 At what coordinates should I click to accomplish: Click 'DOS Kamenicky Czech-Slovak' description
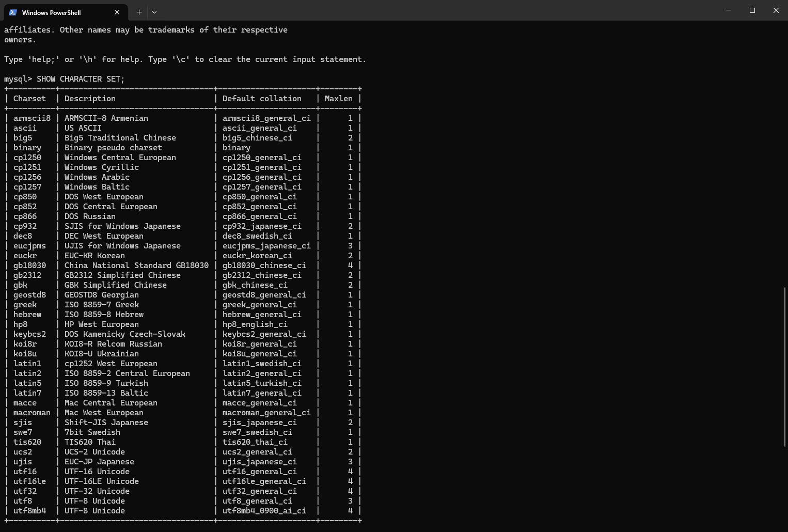125,334
